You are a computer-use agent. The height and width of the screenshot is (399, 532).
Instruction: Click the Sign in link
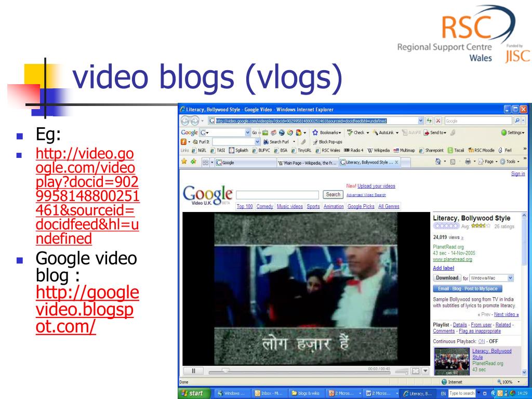[518, 174]
